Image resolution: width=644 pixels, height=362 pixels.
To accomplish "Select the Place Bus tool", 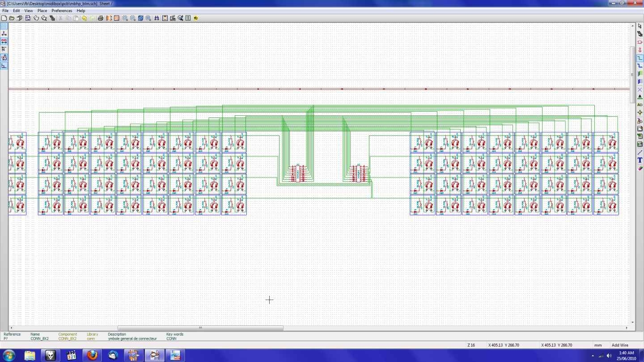I will coord(640,66).
